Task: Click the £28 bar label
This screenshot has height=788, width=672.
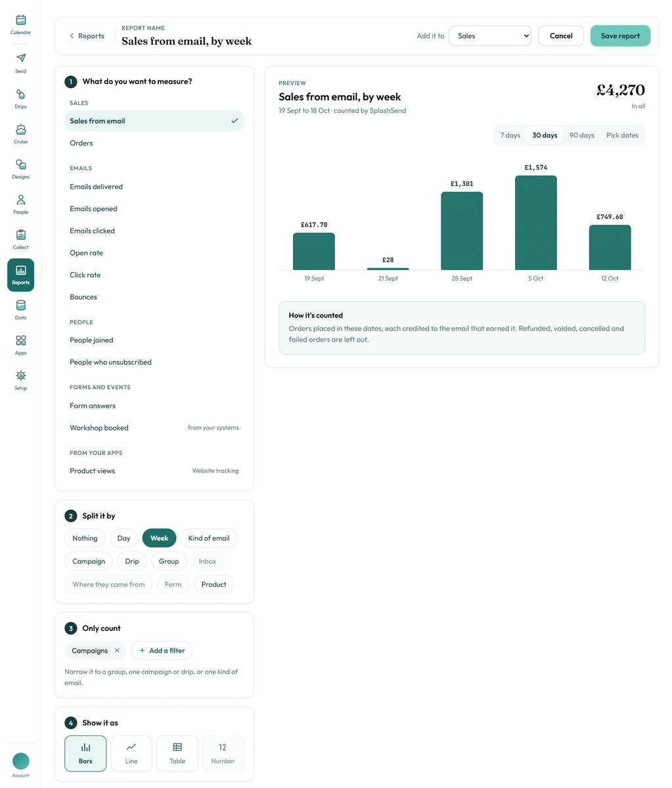Action: 388,260
